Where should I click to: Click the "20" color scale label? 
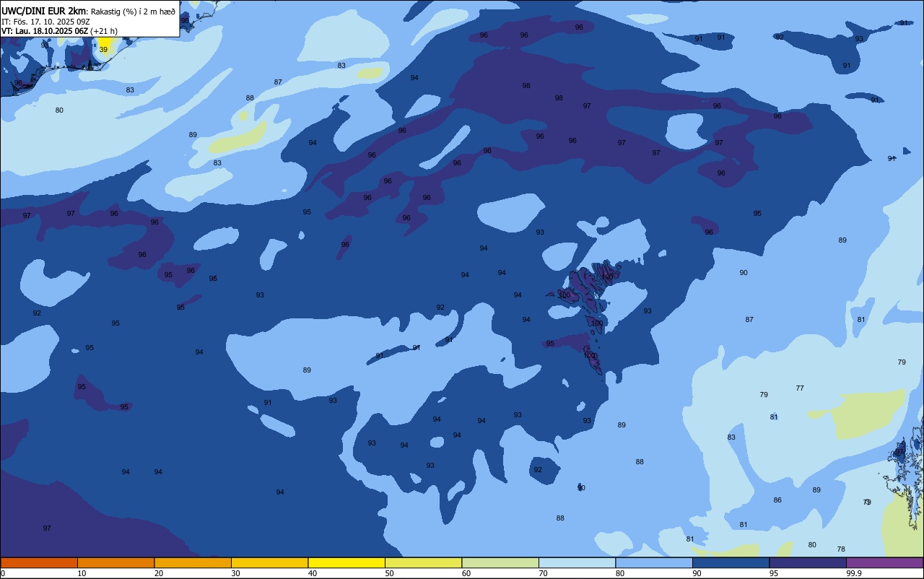[159, 573]
